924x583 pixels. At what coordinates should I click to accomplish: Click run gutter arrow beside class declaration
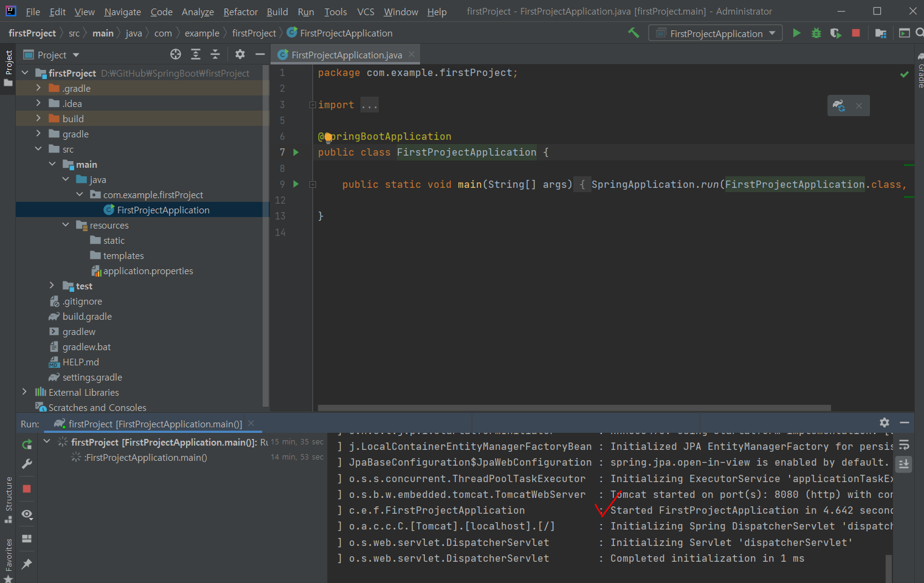296,152
